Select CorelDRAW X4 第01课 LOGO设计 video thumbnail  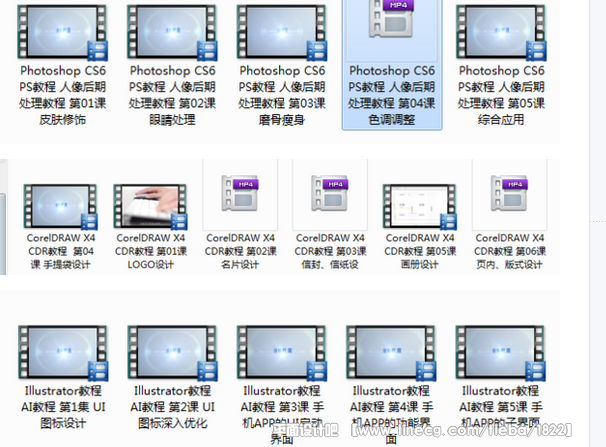[150, 206]
